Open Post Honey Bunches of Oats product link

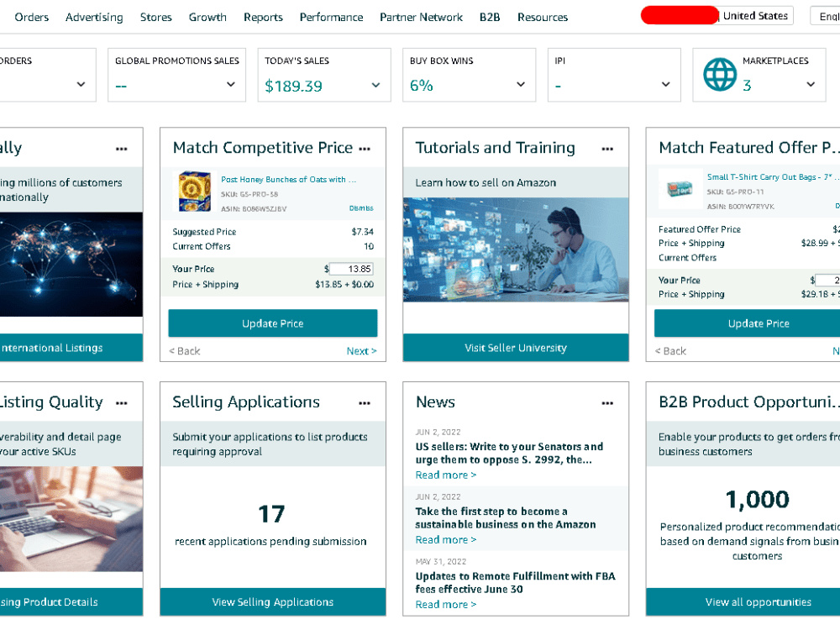[288, 180]
